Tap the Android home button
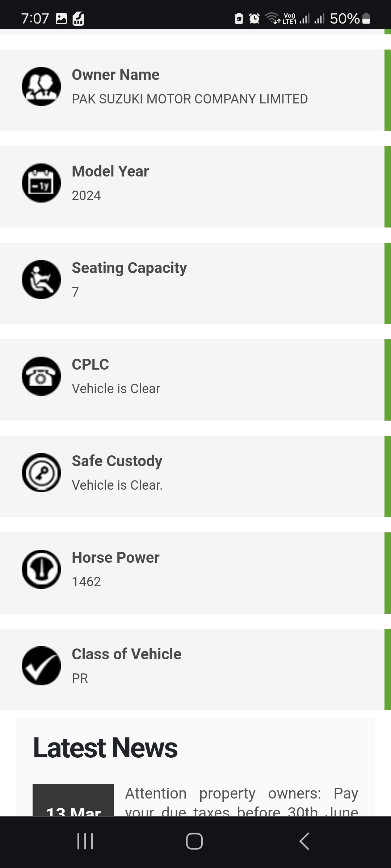The width and height of the screenshot is (391, 868). [194, 841]
